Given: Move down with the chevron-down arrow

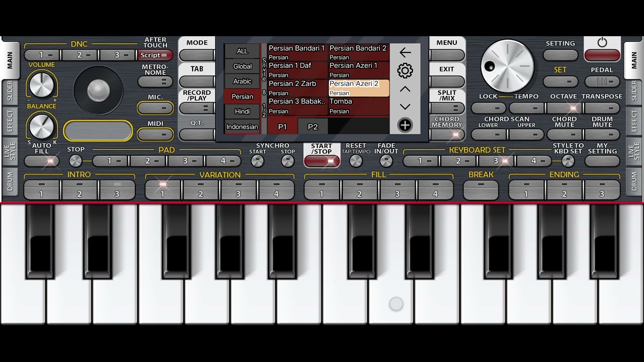Looking at the screenshot, I should (405, 107).
